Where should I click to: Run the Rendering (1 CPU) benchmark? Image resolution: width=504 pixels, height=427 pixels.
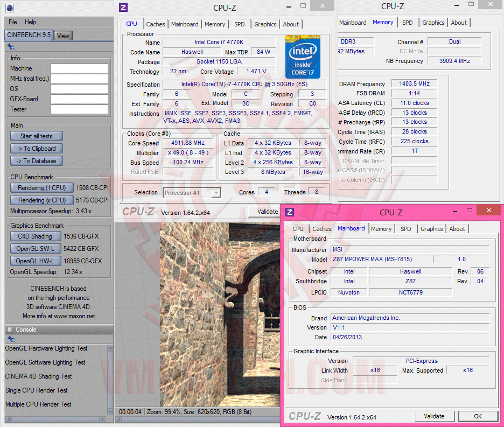pyautogui.click(x=42, y=188)
